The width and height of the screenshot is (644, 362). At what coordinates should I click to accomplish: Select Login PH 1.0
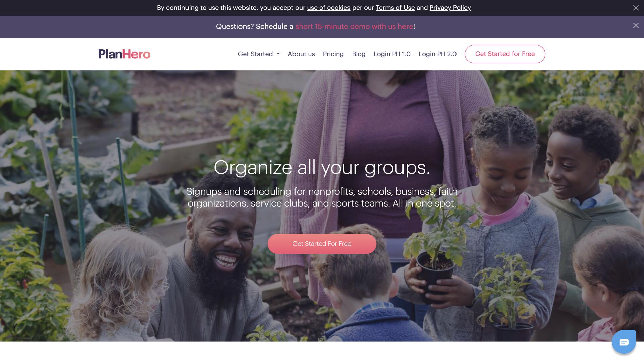(x=392, y=54)
